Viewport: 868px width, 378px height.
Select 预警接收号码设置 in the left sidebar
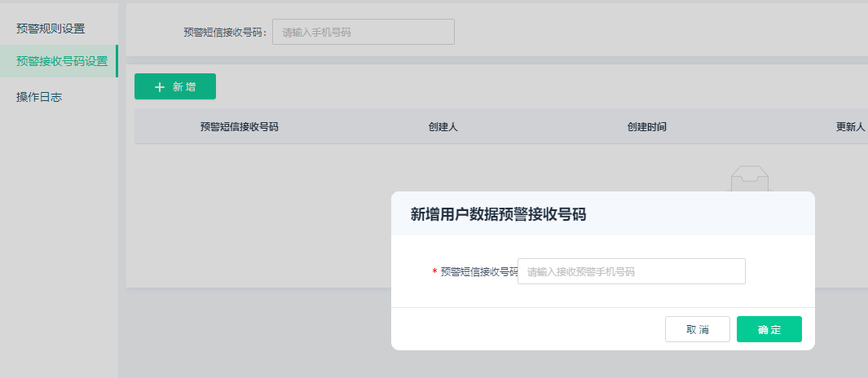pyautogui.click(x=61, y=61)
